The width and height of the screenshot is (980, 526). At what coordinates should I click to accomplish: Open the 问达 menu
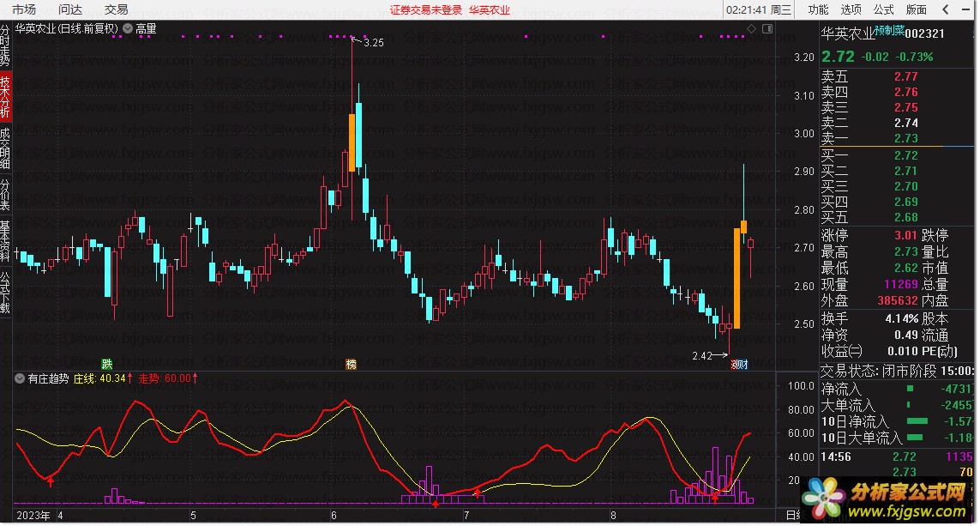(x=70, y=9)
